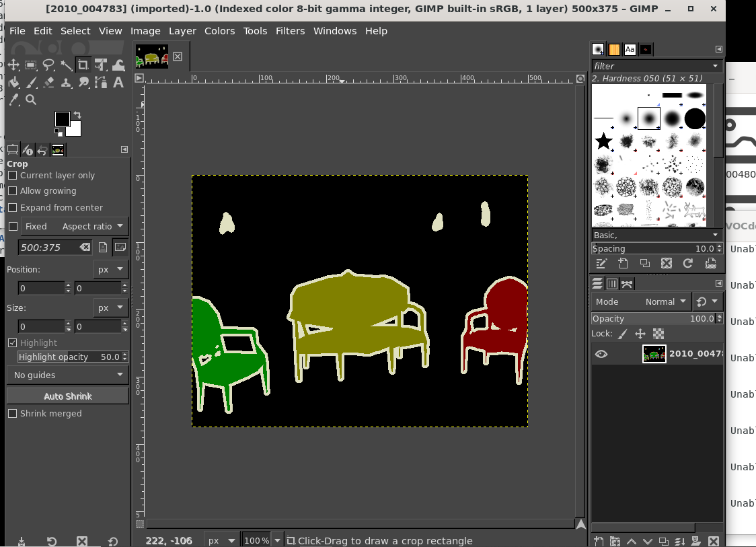Click Refresh brushes icon
Viewport: 756px width, 547px height.
pyautogui.click(x=688, y=263)
